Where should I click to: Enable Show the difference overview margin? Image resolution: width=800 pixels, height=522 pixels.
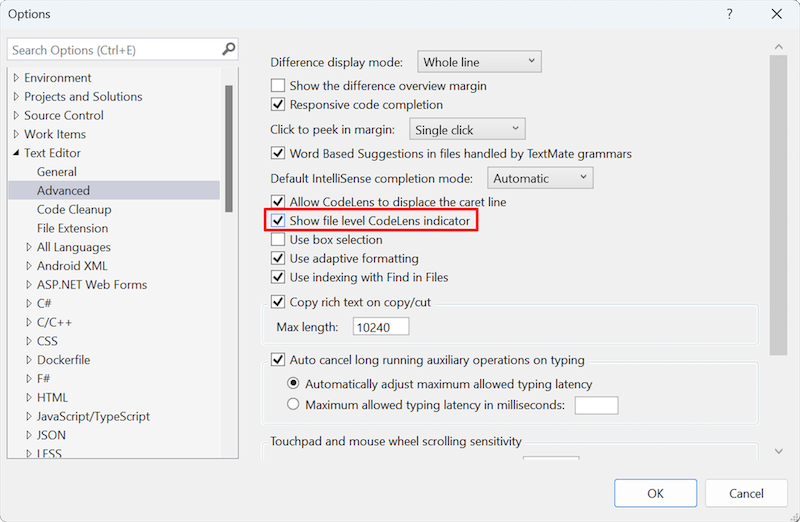(x=278, y=85)
